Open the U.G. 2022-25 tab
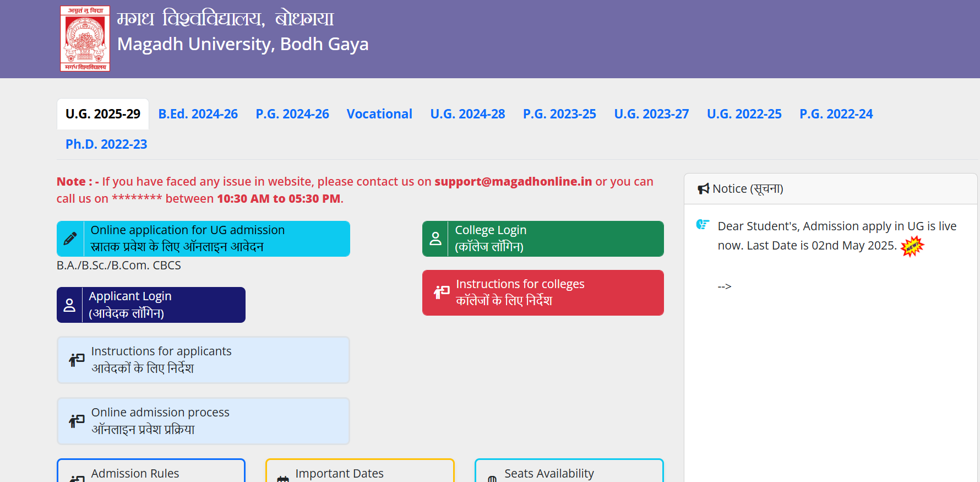 click(x=744, y=114)
